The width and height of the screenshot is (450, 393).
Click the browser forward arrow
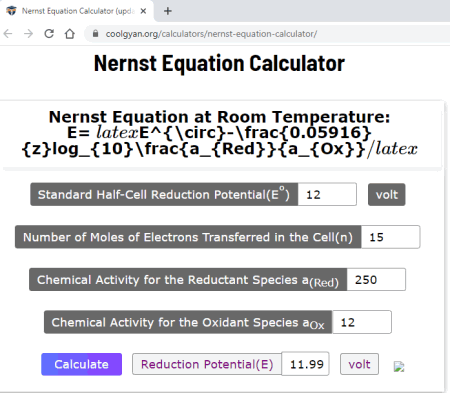point(29,34)
